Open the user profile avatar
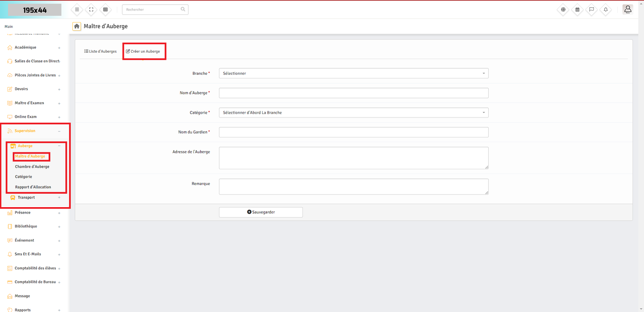 [x=627, y=9]
